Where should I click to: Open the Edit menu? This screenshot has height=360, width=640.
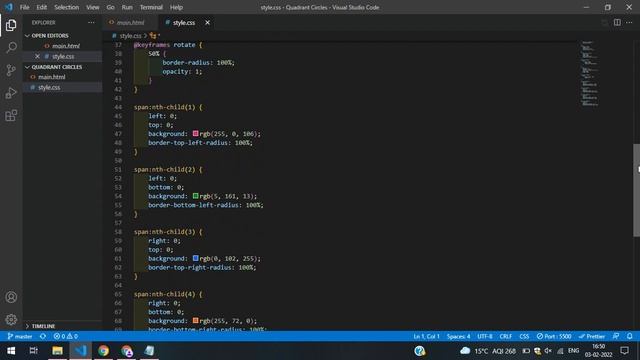point(42,7)
